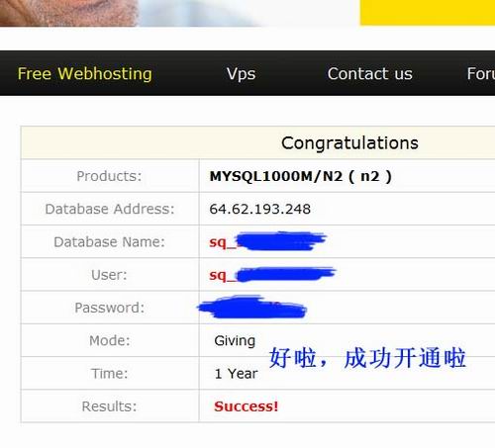495x448 pixels.
Task: Open the Vps navigation item
Action: pyautogui.click(x=241, y=74)
